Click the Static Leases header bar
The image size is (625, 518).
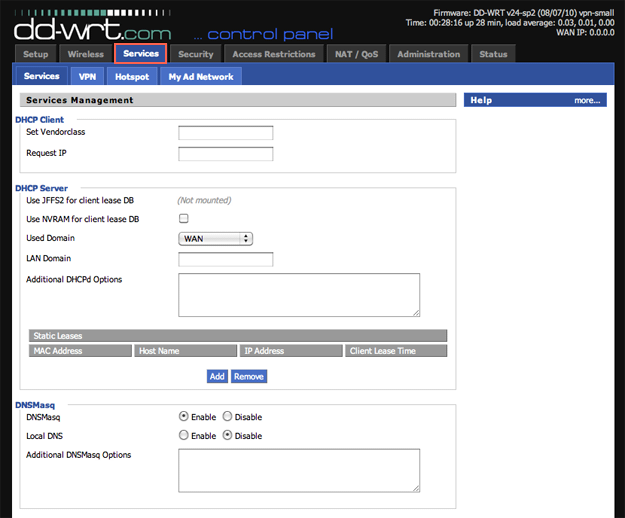coord(238,336)
